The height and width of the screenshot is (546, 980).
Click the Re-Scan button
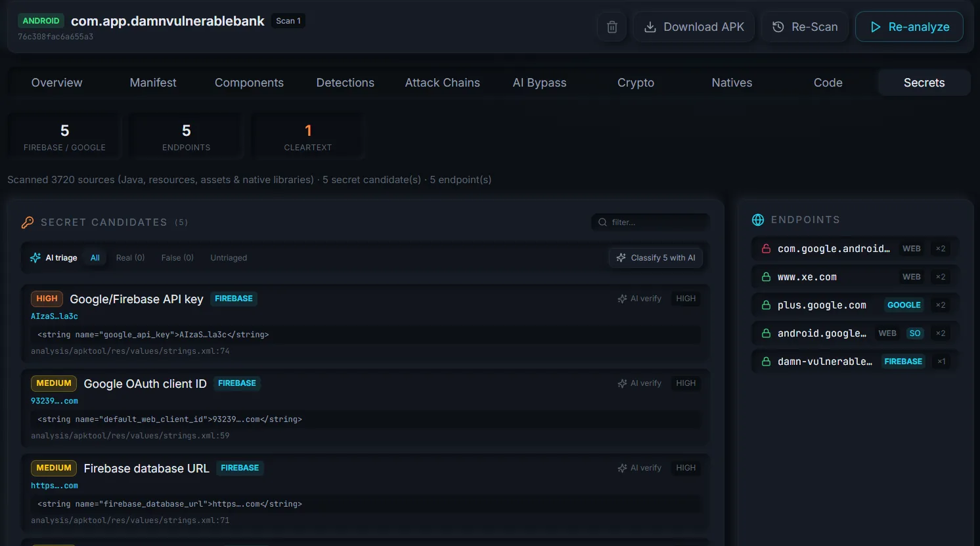coord(805,27)
